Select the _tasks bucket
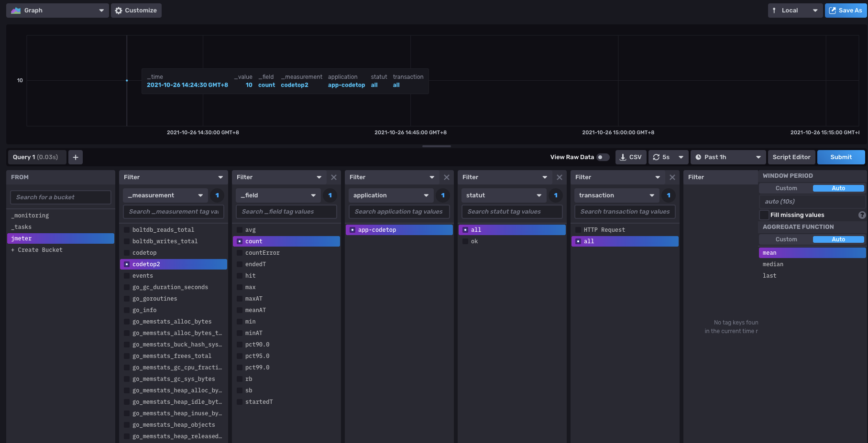 pyautogui.click(x=61, y=227)
